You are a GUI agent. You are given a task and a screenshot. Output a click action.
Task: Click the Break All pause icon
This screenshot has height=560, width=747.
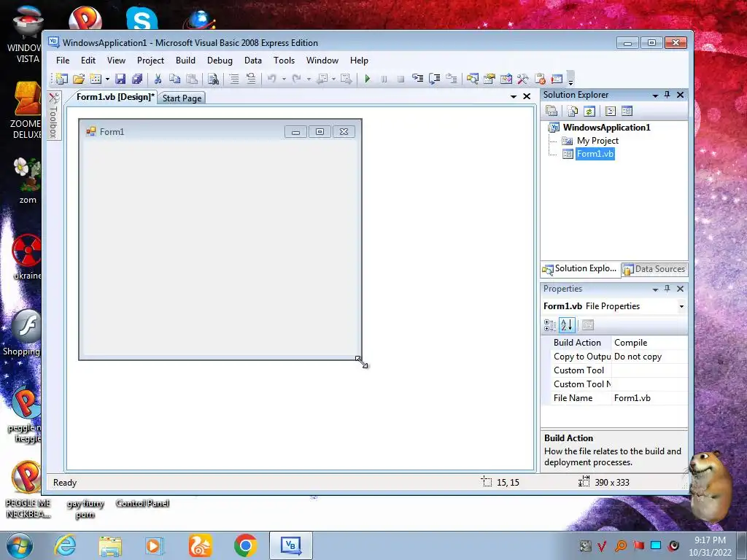(x=384, y=79)
